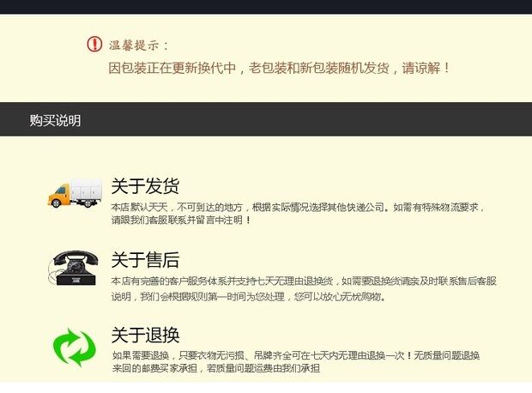Click the 请跟我们客服联系 remark line
Image resolution: width=532 pixels, height=393 pixels.
[x=181, y=220]
